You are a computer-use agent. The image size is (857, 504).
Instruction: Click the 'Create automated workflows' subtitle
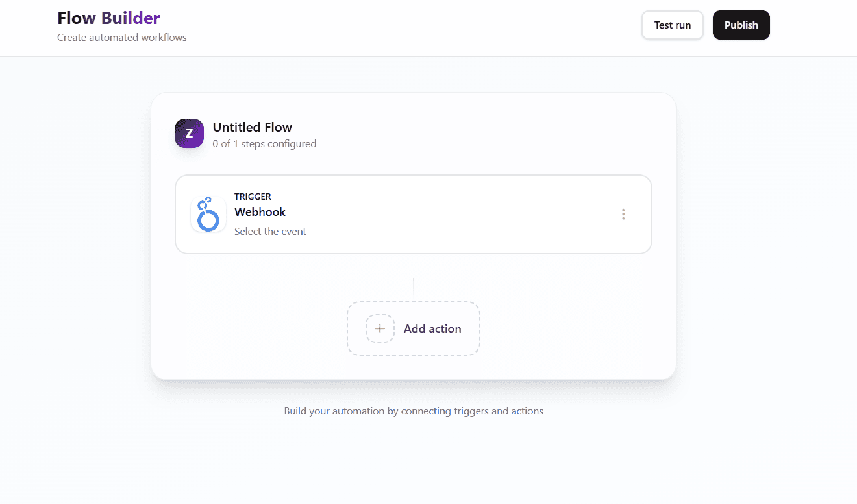[122, 38]
